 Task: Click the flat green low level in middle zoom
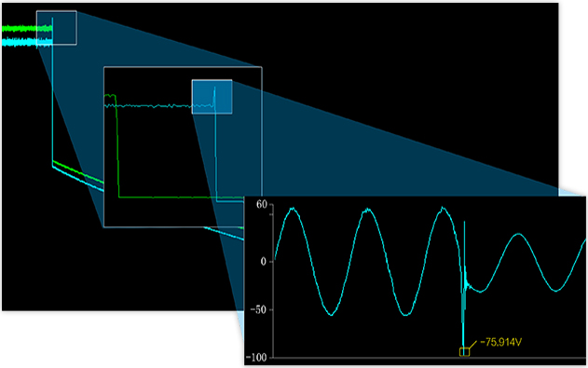(x=180, y=197)
